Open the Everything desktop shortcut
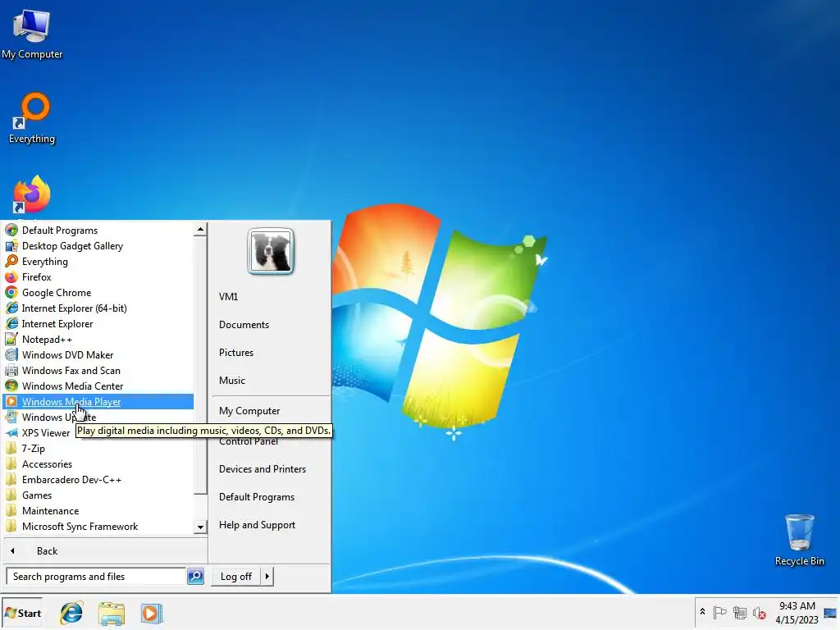Viewport: 840px width, 630px height. (x=32, y=118)
